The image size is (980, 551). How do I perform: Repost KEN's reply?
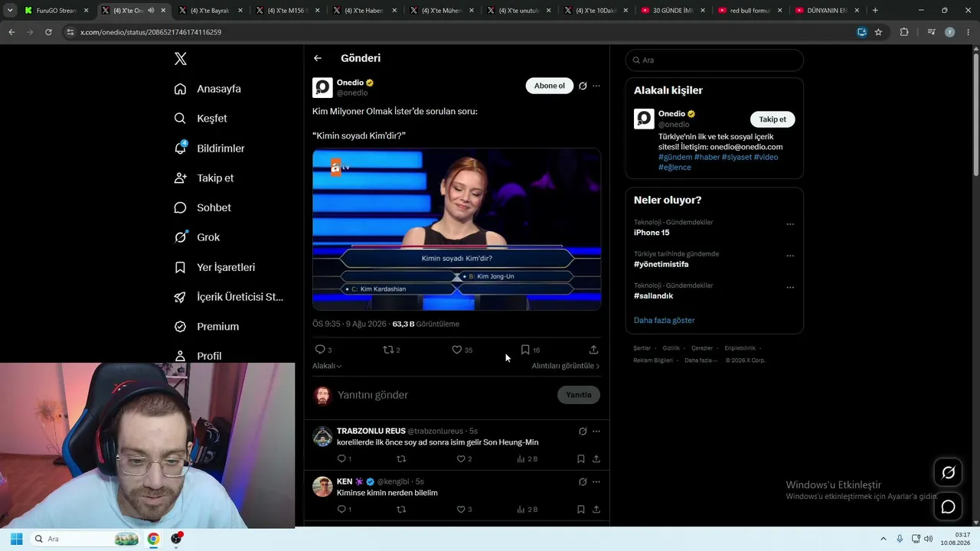coord(401,510)
